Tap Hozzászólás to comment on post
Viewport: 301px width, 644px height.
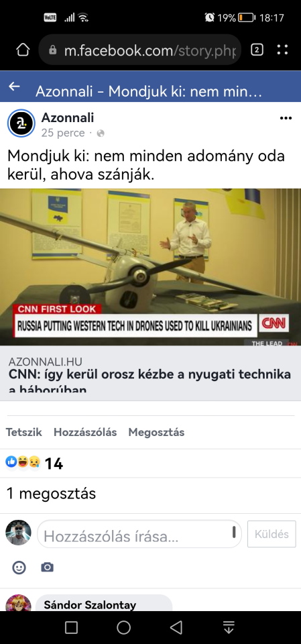(85, 432)
